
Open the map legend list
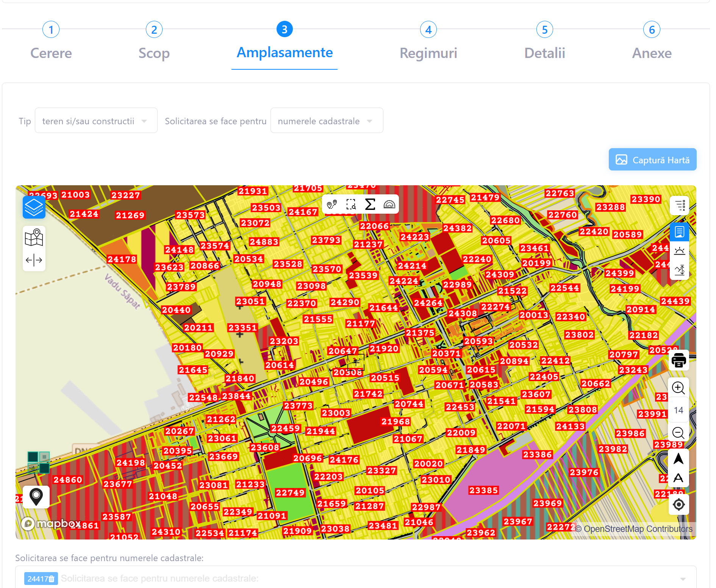click(680, 206)
